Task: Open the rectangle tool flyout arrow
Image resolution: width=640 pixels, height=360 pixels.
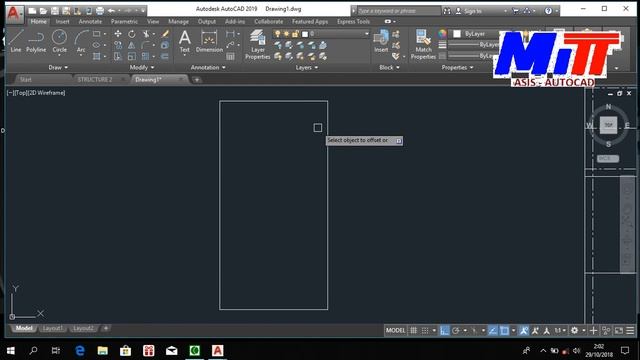Action: click(105, 34)
